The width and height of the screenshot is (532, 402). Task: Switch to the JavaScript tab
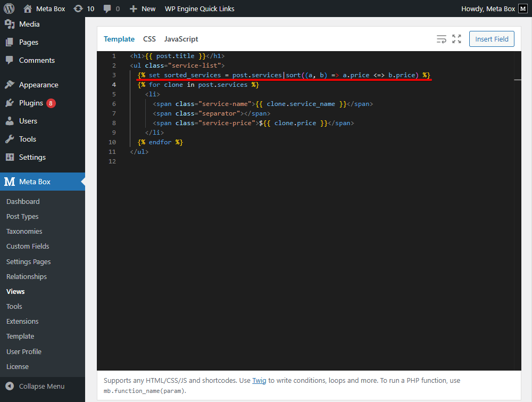click(x=181, y=39)
